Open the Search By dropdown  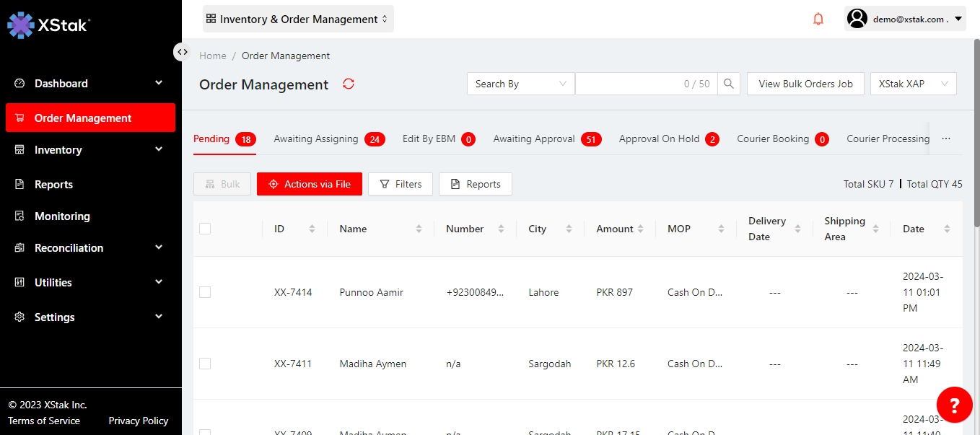(x=520, y=84)
